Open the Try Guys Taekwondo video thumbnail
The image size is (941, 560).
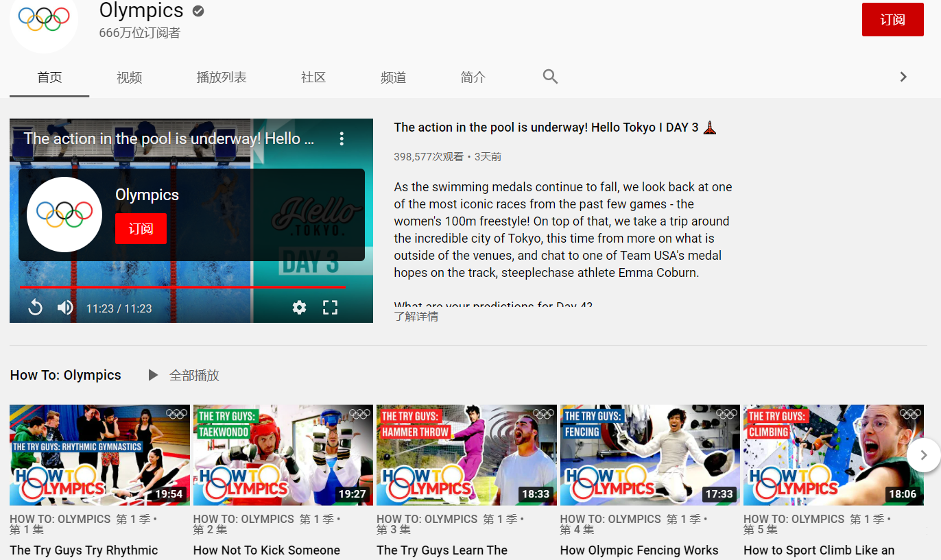coord(283,455)
